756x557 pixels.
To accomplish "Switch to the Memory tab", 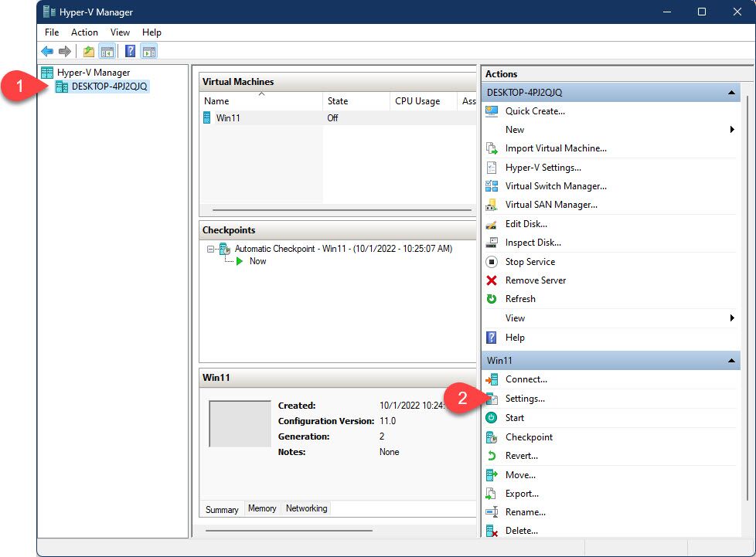I will click(262, 508).
